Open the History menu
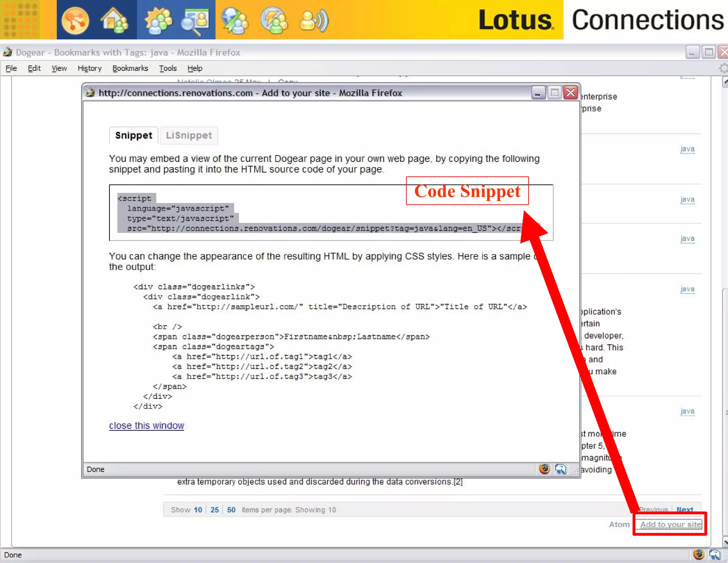This screenshot has height=563, width=728. 90,68
